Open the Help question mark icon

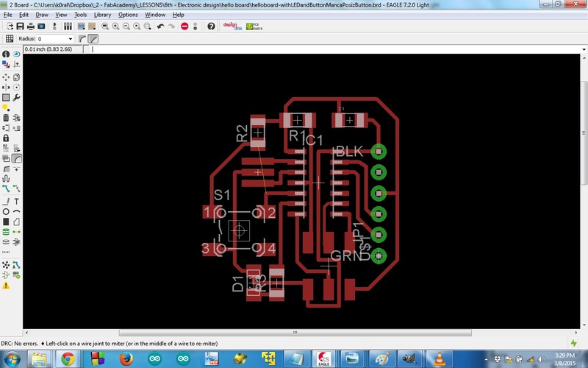pyautogui.click(x=211, y=26)
